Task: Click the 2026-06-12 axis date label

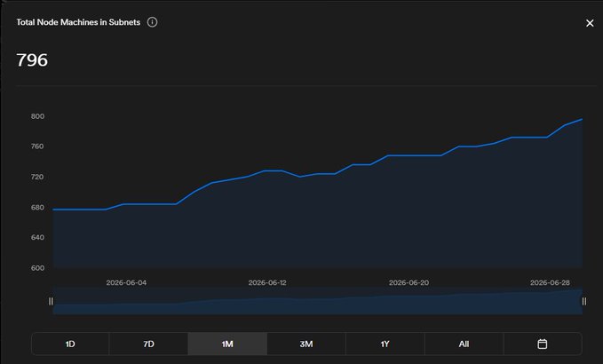Action: click(x=267, y=282)
